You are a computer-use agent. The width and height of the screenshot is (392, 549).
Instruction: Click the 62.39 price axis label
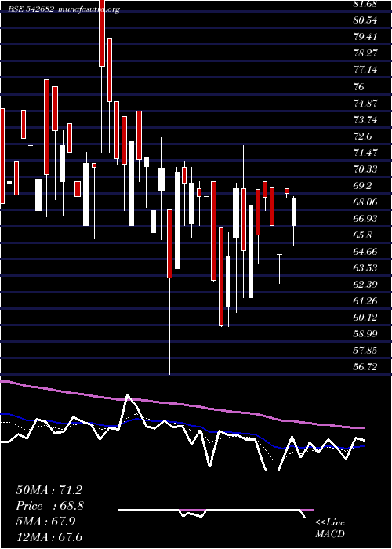(x=365, y=284)
